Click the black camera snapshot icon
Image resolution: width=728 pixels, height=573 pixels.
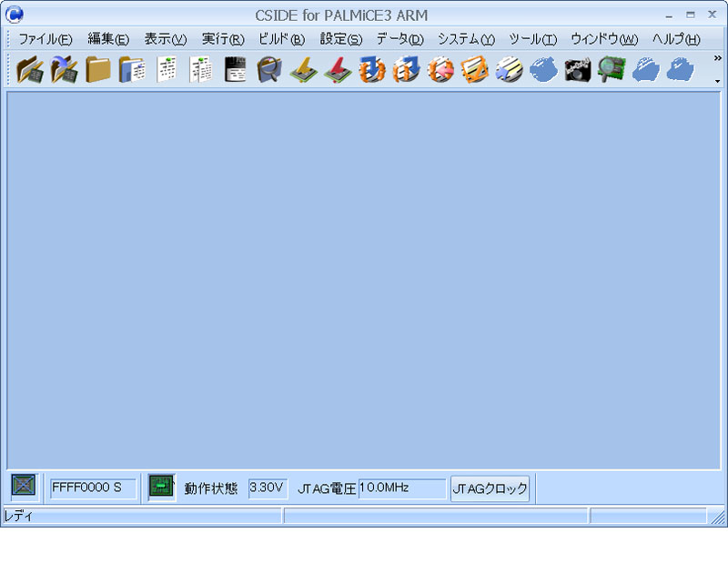pos(578,70)
